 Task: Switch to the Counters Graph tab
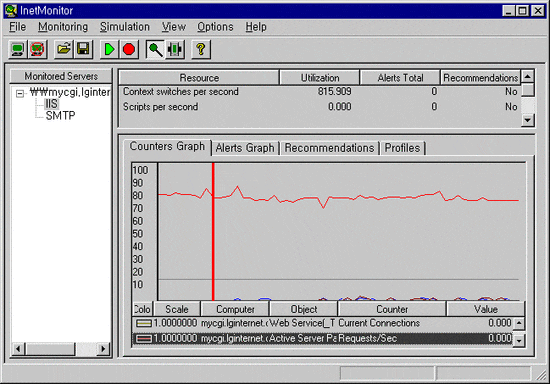pyautogui.click(x=167, y=147)
